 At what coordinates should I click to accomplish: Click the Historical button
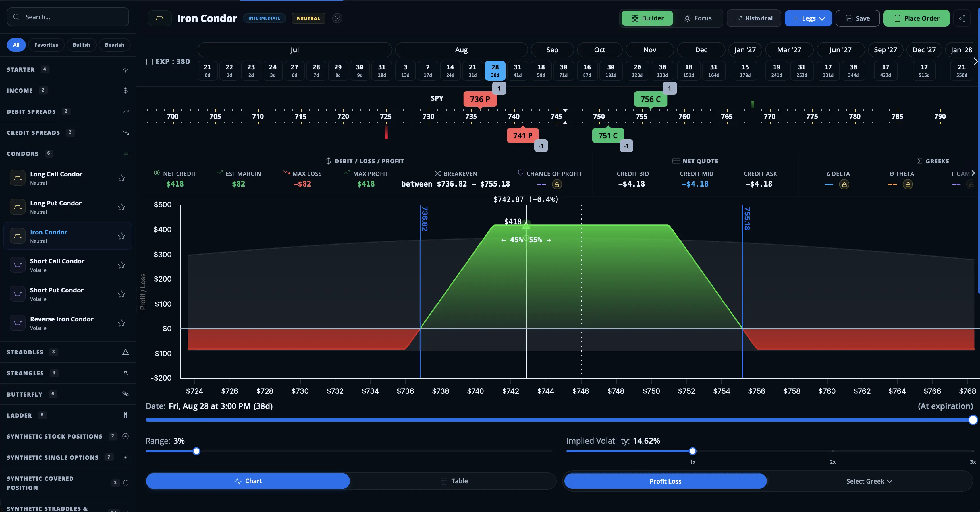754,18
